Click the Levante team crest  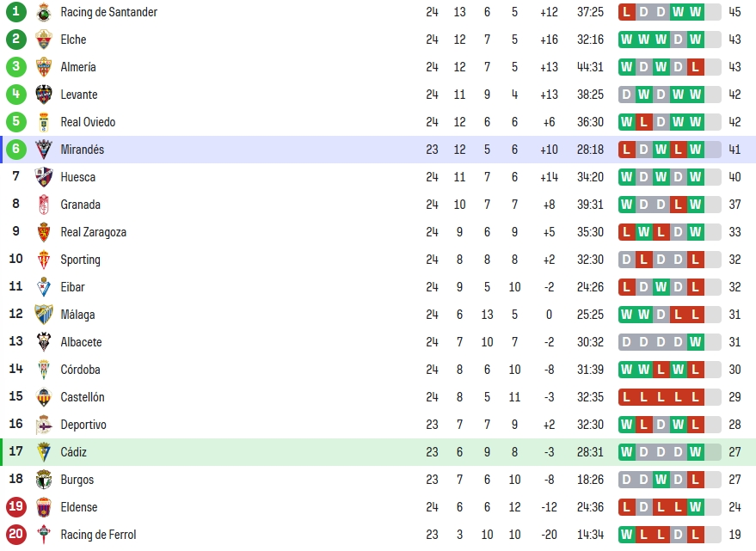click(x=44, y=95)
